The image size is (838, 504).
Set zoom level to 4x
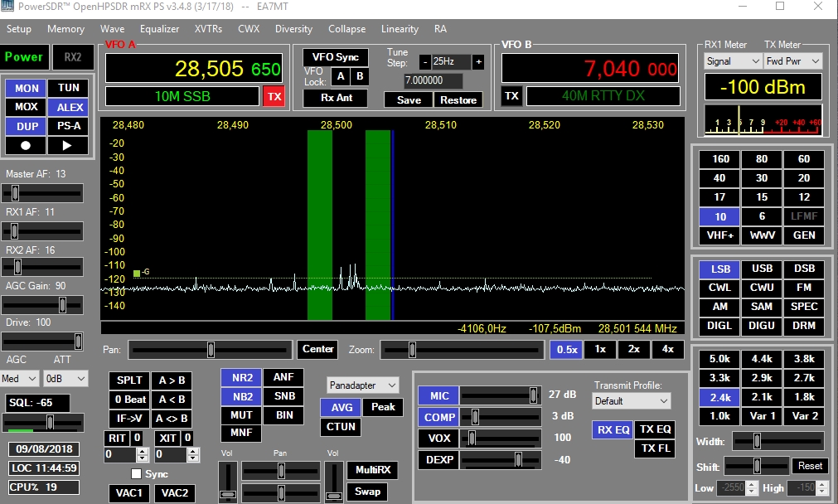click(x=667, y=349)
